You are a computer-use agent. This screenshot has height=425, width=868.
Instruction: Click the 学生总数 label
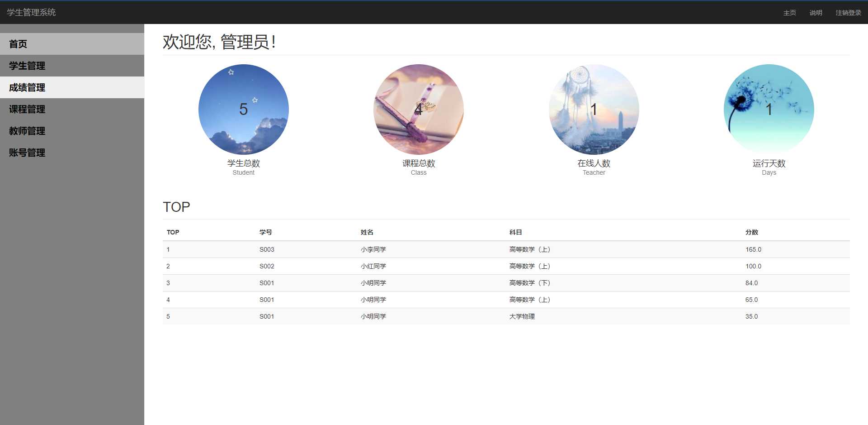(244, 163)
